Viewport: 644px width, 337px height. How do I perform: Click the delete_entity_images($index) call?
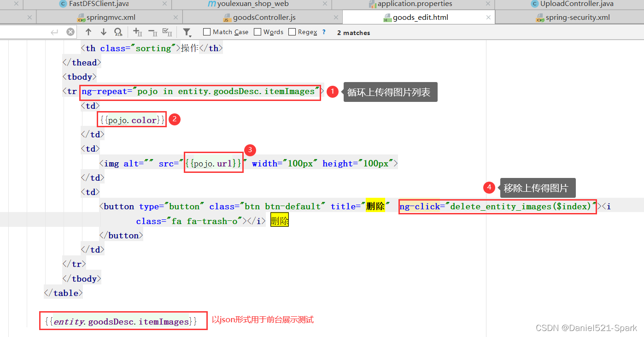[x=521, y=206]
